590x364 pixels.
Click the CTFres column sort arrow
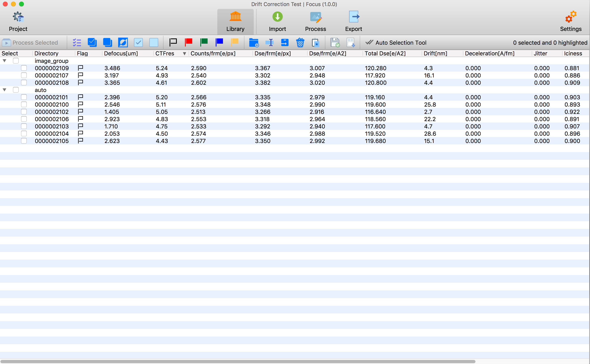point(184,53)
